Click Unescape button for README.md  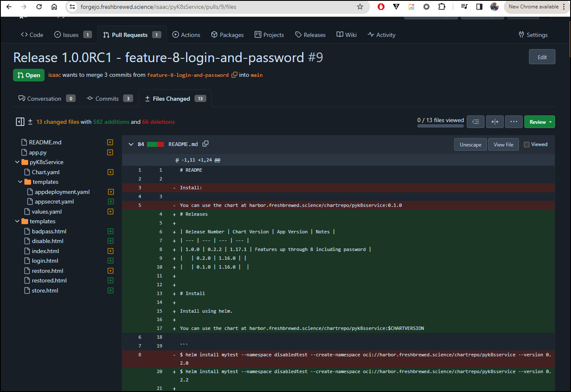pos(471,144)
